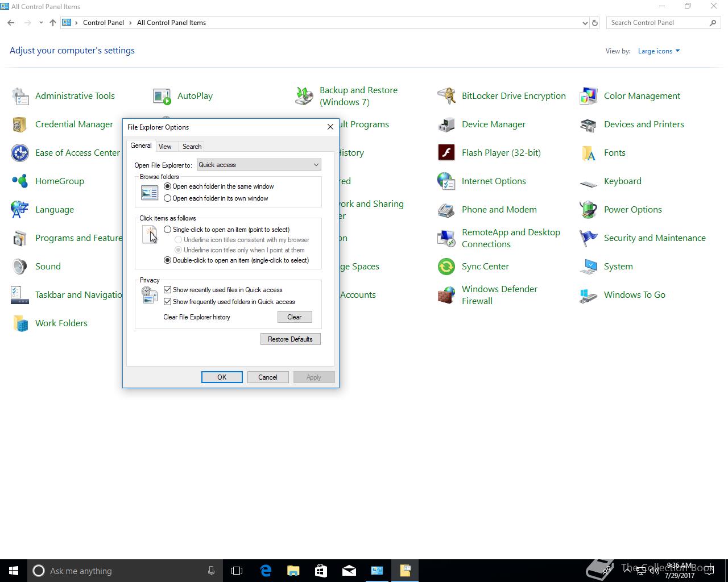Viewport: 728px width, 582px height.
Task: Expand the Control Panel breadcrumb chevron
Action: [130, 23]
